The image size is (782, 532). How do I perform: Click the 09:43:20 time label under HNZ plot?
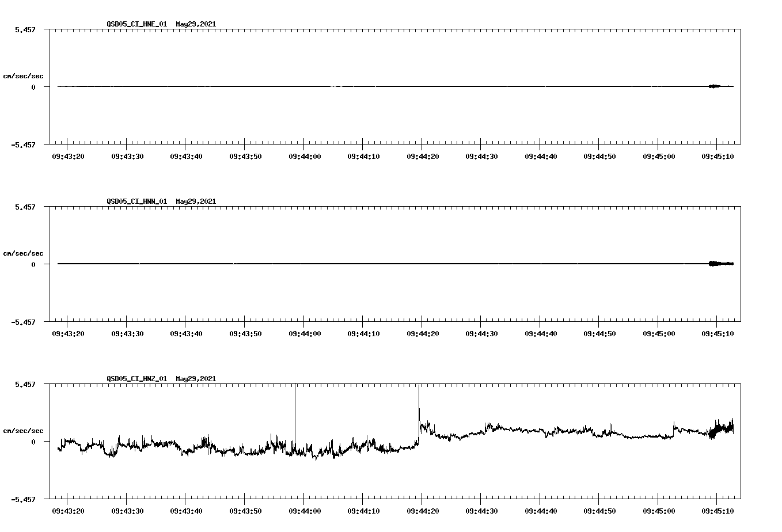click(x=67, y=511)
